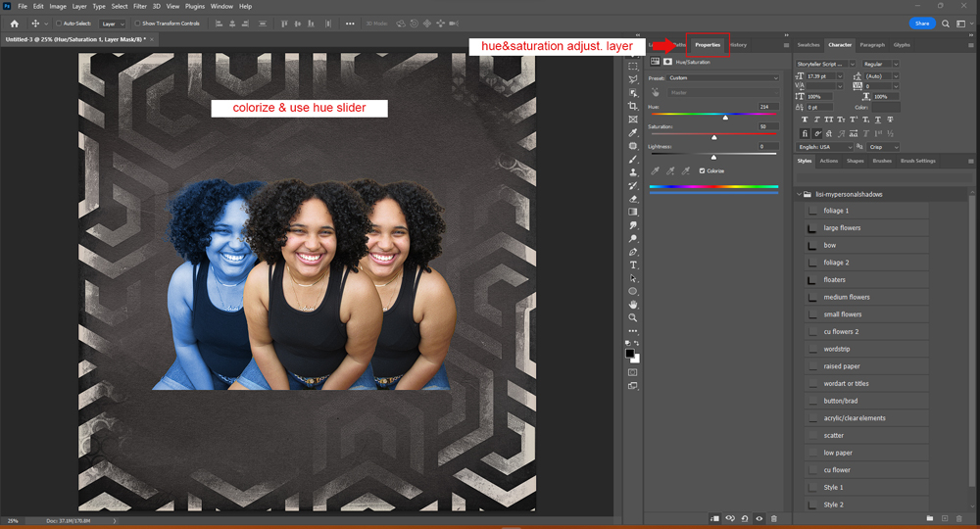Select the Horizontal Type tool
980x529 pixels.
(x=632, y=264)
